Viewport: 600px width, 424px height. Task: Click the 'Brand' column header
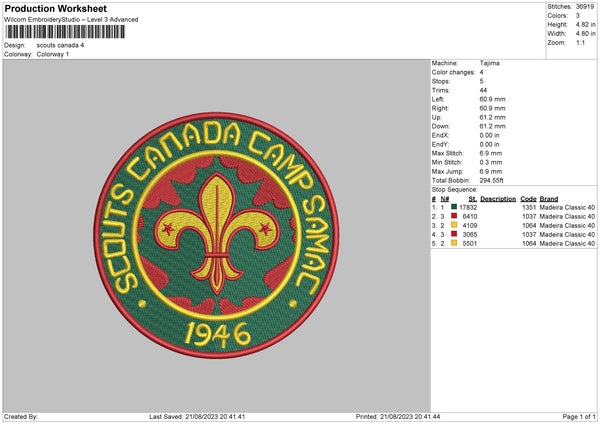click(x=549, y=199)
